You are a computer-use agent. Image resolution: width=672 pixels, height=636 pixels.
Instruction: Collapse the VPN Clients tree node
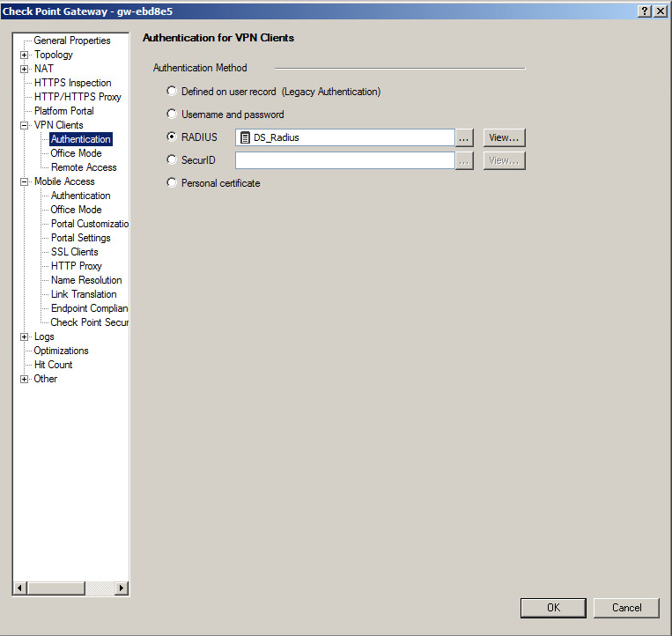25,125
